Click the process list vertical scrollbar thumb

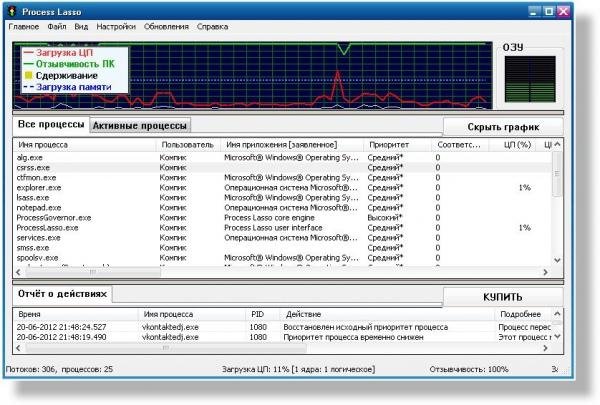click(x=557, y=174)
